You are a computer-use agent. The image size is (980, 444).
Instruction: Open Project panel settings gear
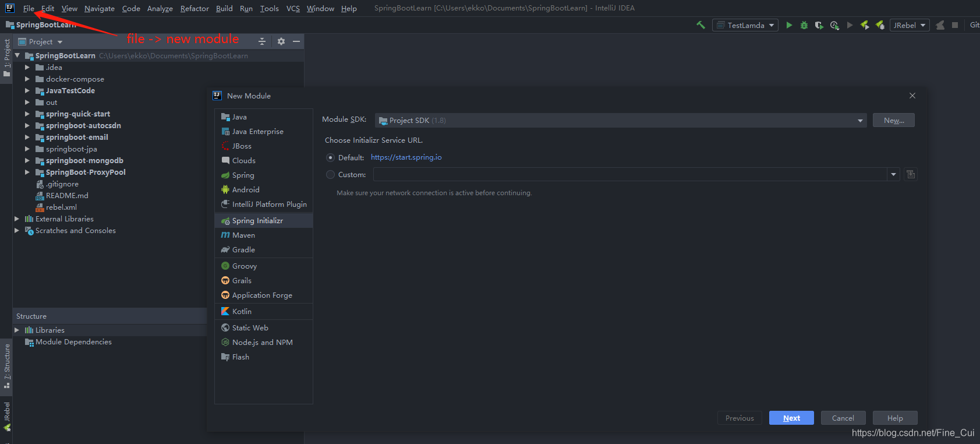281,41
